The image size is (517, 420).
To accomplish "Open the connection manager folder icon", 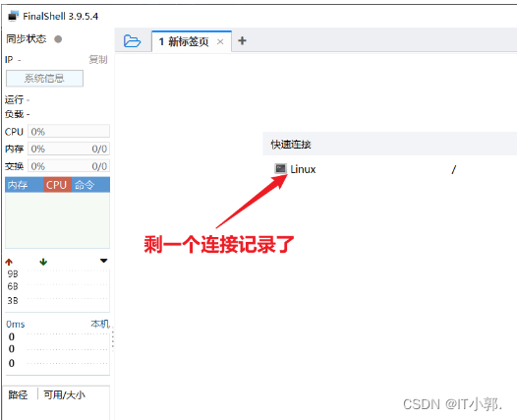I will [132, 41].
